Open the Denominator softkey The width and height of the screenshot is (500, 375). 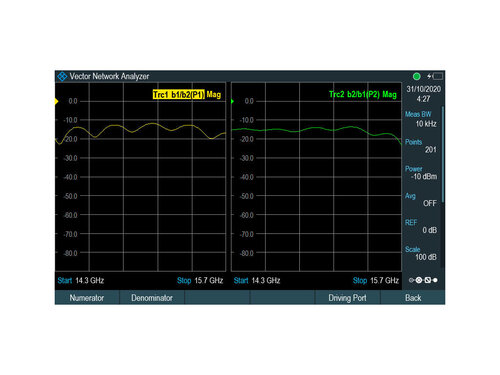152,297
